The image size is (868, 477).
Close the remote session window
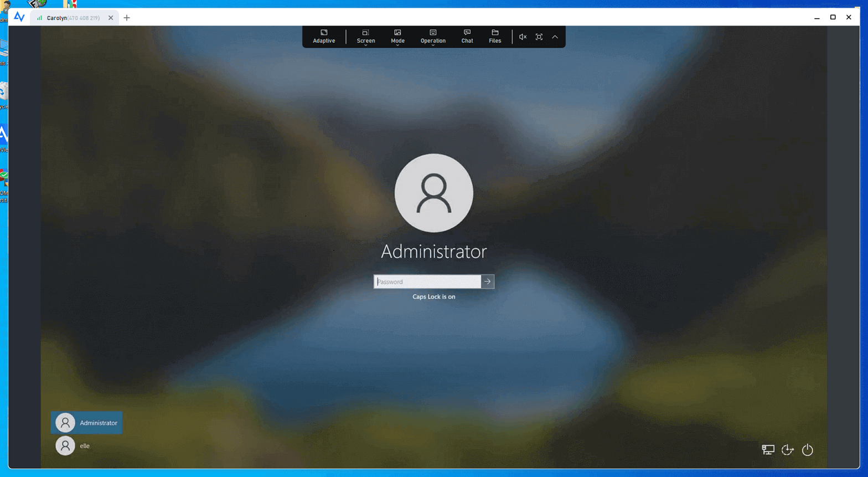[x=849, y=17]
